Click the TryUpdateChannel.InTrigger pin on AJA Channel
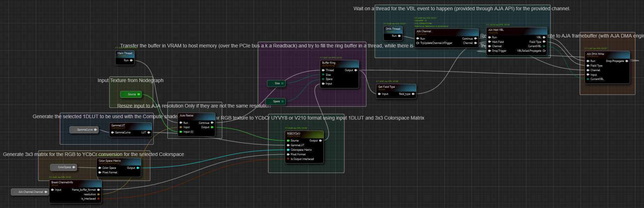644x208 pixels. (x=418, y=43)
